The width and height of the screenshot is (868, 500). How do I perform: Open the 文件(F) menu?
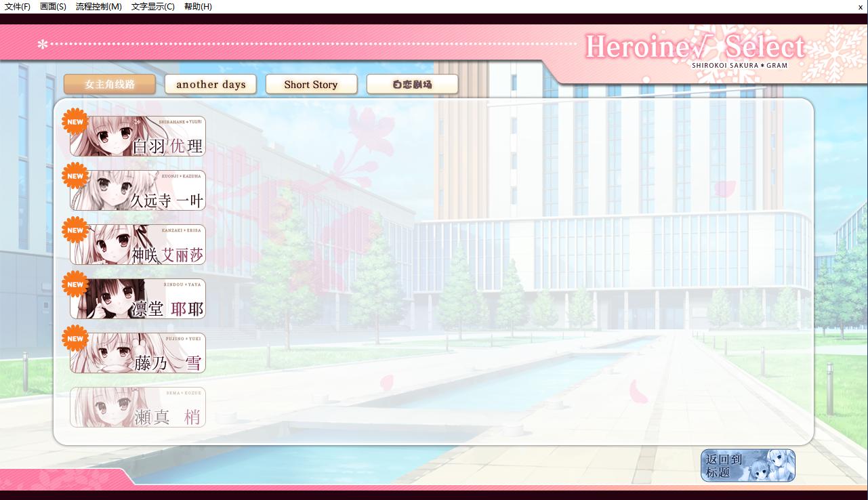tap(18, 6)
